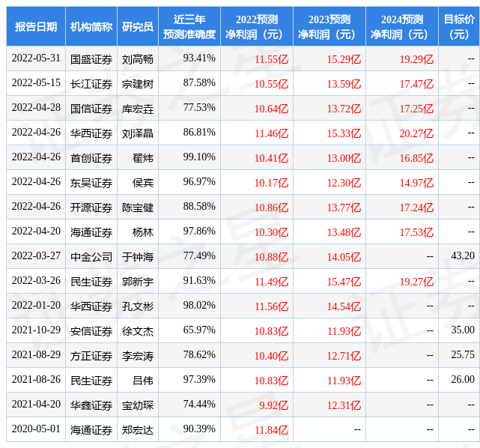Image resolution: width=480 pixels, height=448 pixels.
Task: Click researcher name 李宏涛
Action: point(138,356)
